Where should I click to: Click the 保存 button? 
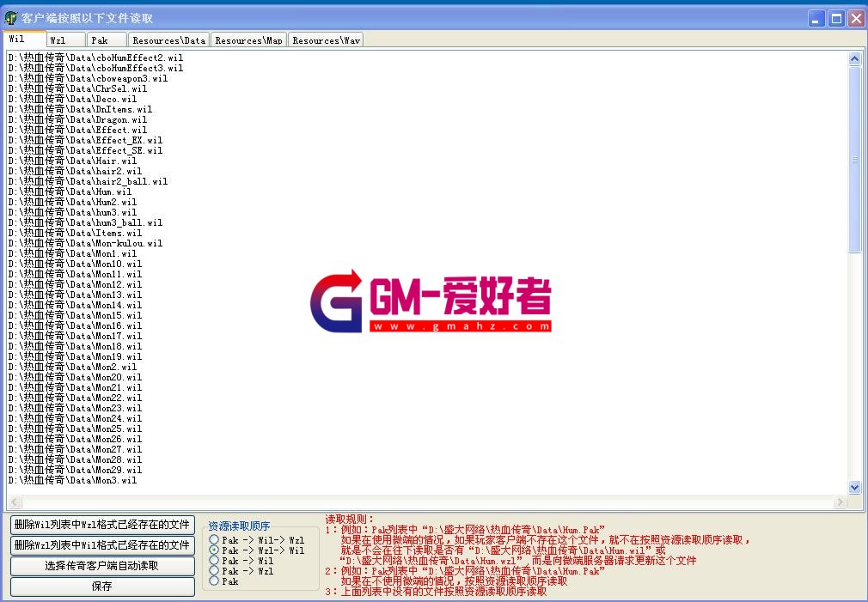[x=102, y=587]
